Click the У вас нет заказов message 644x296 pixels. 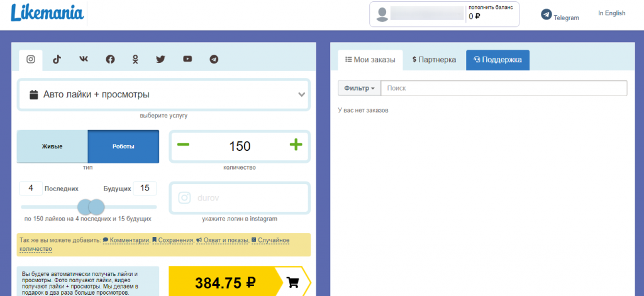pyautogui.click(x=363, y=111)
